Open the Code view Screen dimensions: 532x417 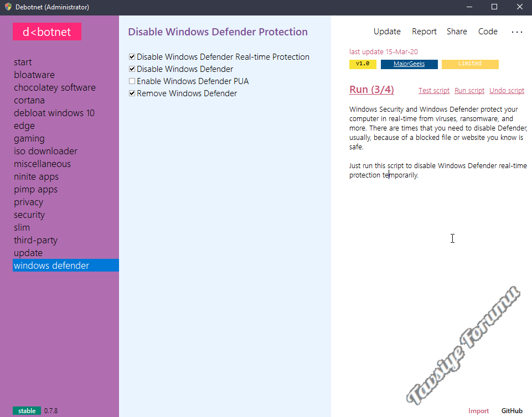click(488, 32)
